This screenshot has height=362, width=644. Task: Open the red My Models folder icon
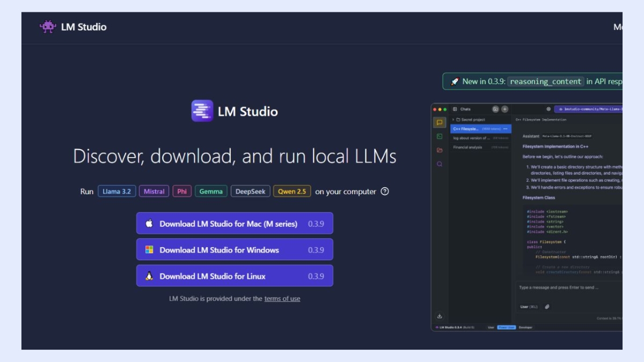coord(440,150)
